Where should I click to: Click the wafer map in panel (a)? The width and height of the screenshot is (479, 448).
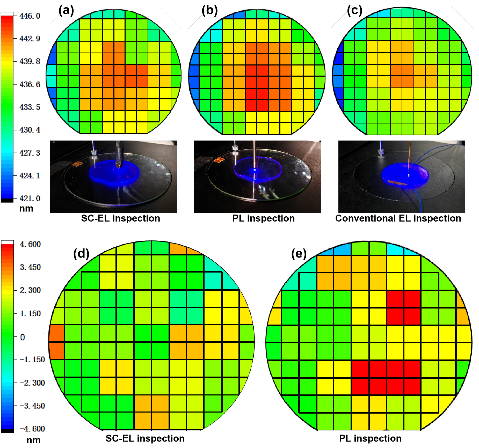coord(114,71)
